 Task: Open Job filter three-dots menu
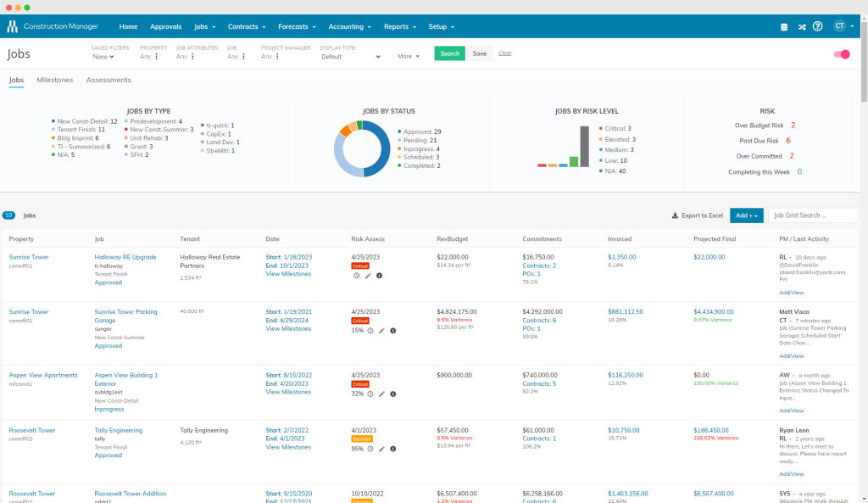(243, 57)
